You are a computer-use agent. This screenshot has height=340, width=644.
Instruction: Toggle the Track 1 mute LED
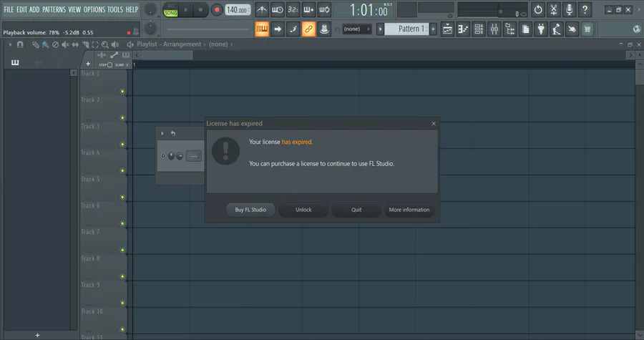pos(122,92)
